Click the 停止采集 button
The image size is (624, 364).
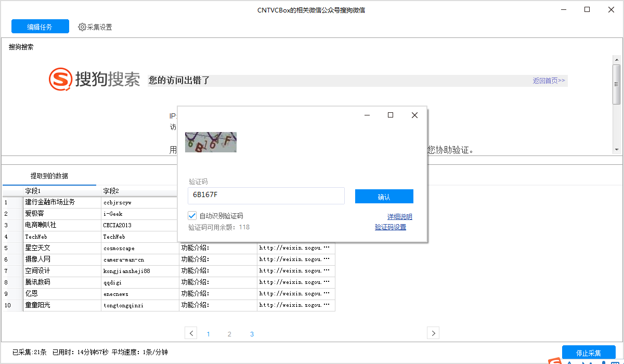point(589,353)
